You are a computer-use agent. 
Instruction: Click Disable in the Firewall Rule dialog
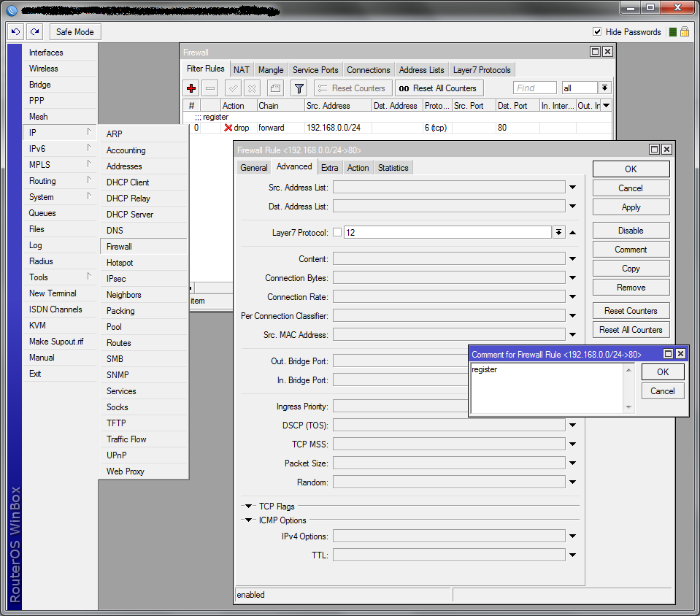click(x=631, y=231)
